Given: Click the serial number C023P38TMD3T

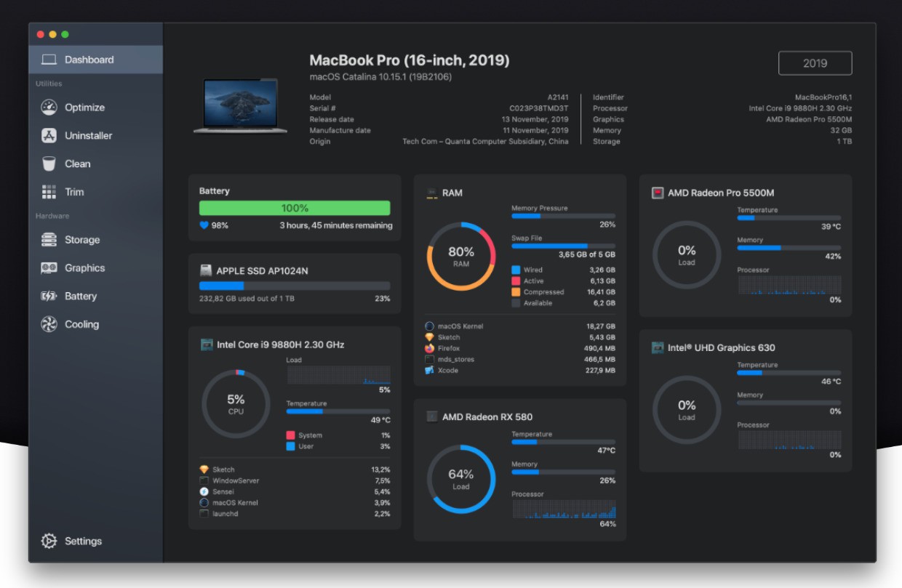Looking at the screenshot, I should coord(539,108).
